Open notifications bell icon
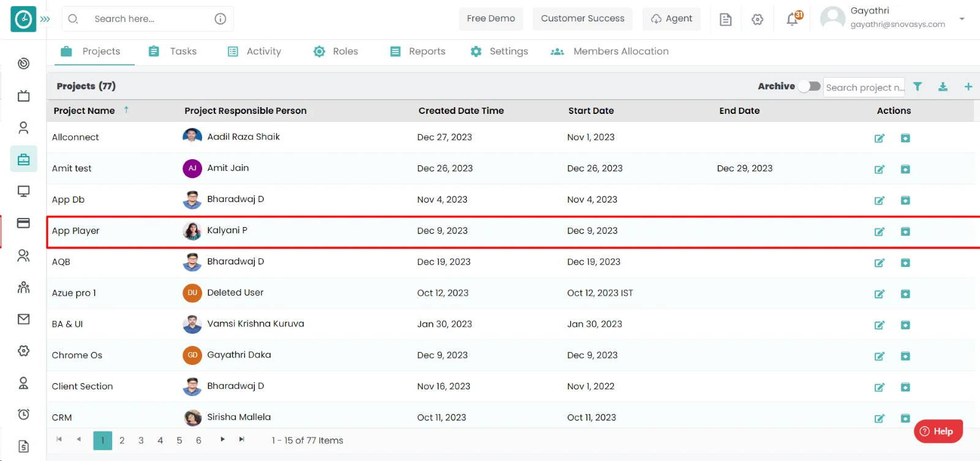Screen dimensions: 980x461 coord(793,20)
